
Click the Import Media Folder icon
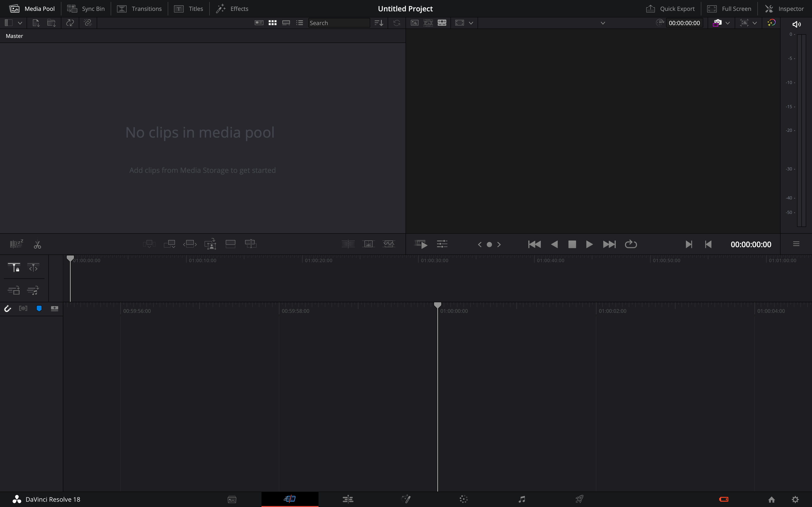tap(51, 23)
